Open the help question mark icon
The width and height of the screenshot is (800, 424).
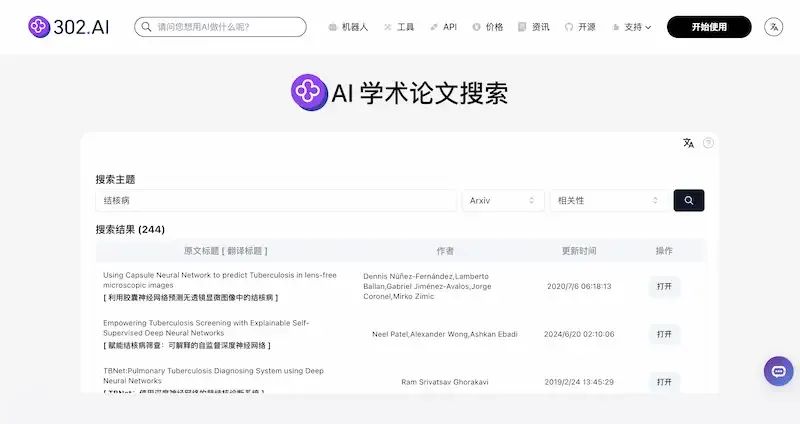[708, 143]
